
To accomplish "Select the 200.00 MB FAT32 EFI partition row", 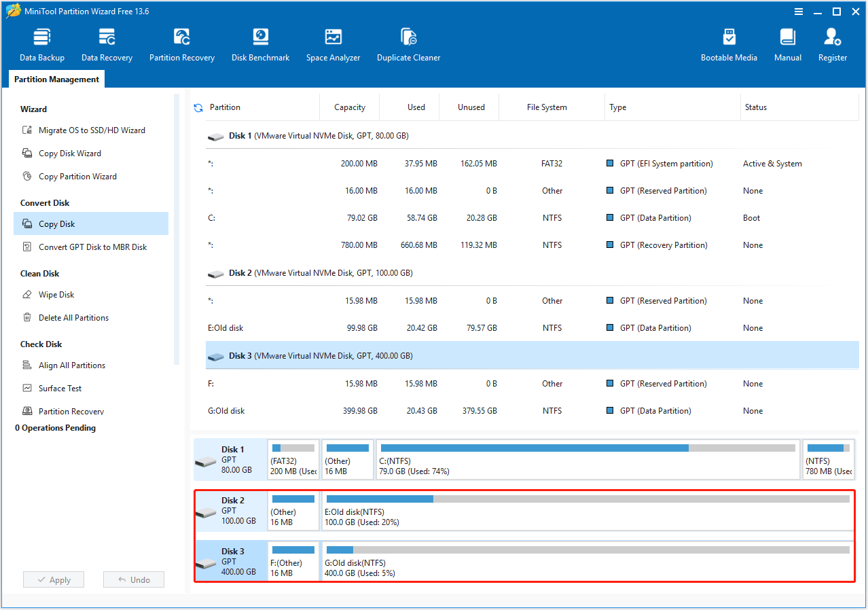I will (x=532, y=164).
